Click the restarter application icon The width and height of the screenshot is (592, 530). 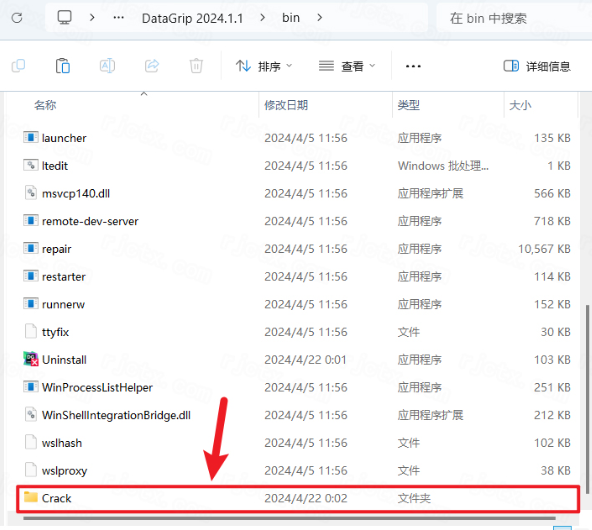pos(31,276)
